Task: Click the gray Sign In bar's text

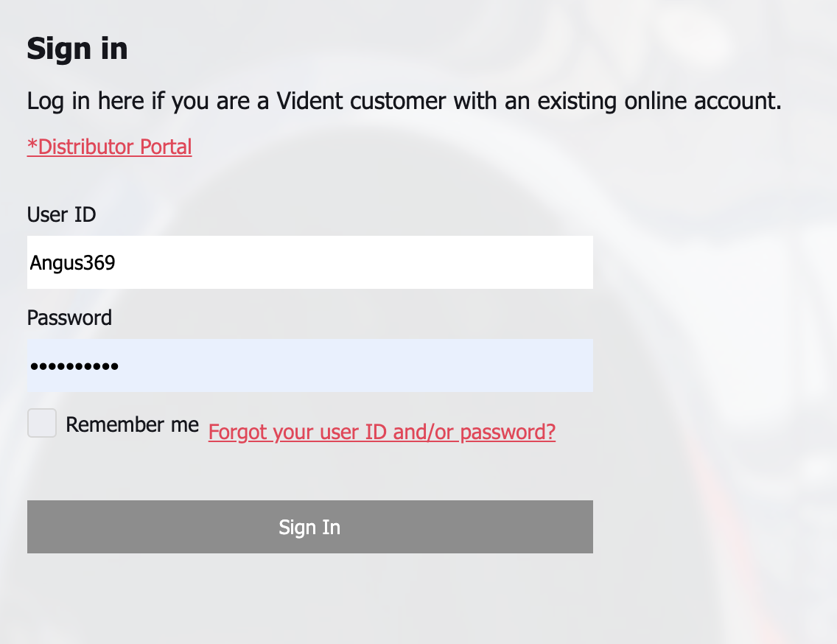Action: click(x=309, y=528)
